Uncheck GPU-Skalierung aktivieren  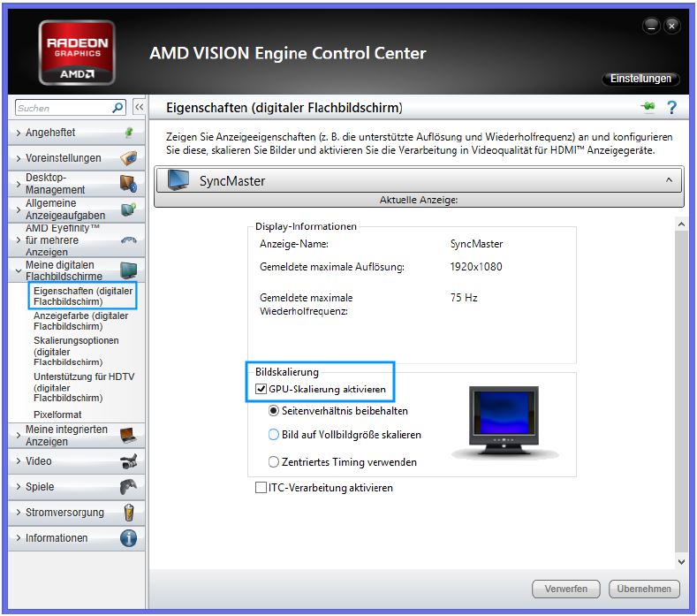[x=261, y=389]
